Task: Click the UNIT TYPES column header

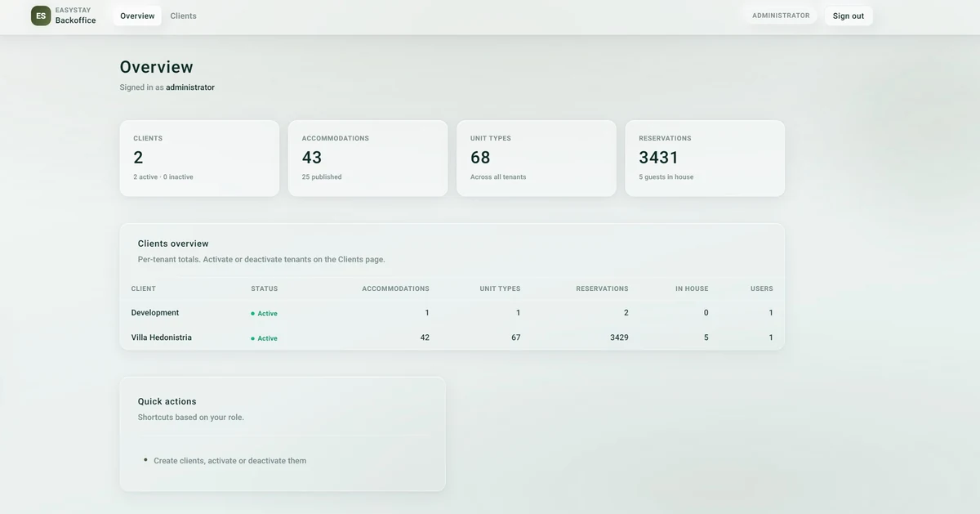Action: (x=500, y=288)
